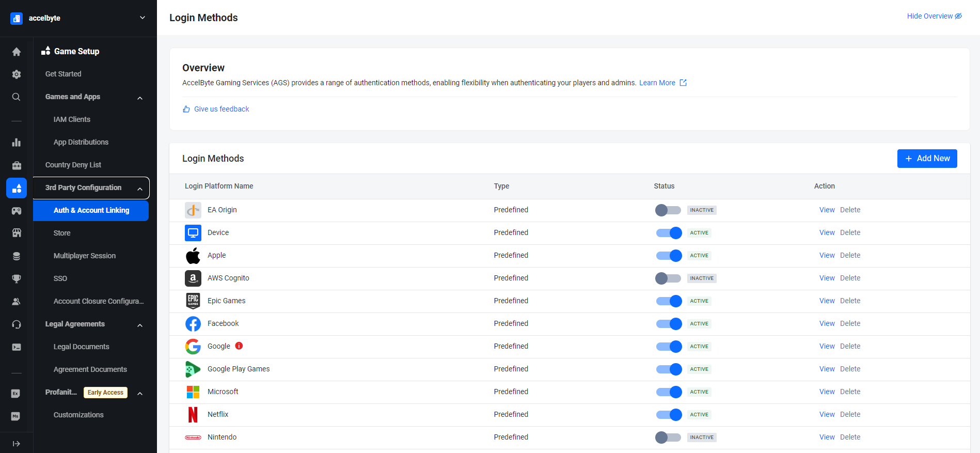Click the Add New button
This screenshot has height=453, width=980.
pyautogui.click(x=927, y=159)
